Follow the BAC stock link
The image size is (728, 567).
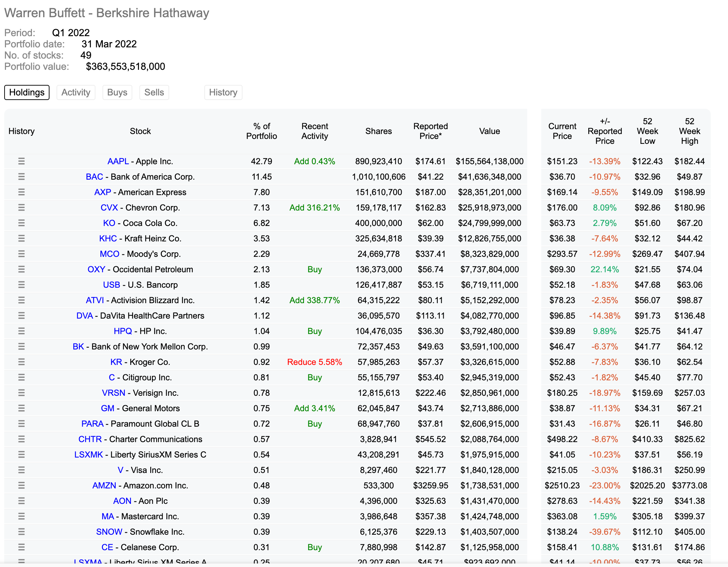pyautogui.click(x=94, y=177)
